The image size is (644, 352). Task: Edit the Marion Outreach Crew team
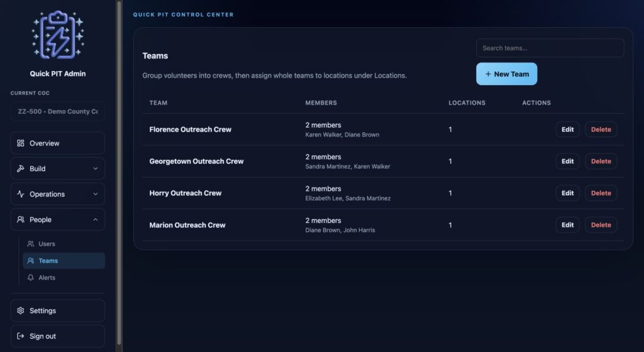[568, 225]
